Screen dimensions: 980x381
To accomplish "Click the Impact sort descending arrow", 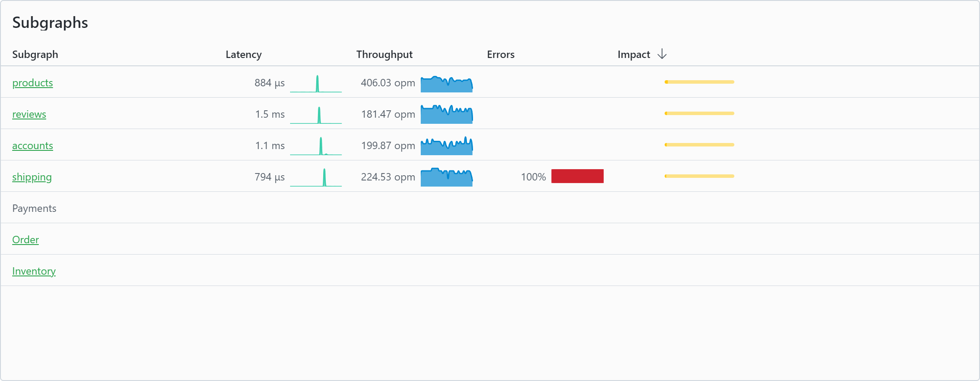I will (662, 54).
